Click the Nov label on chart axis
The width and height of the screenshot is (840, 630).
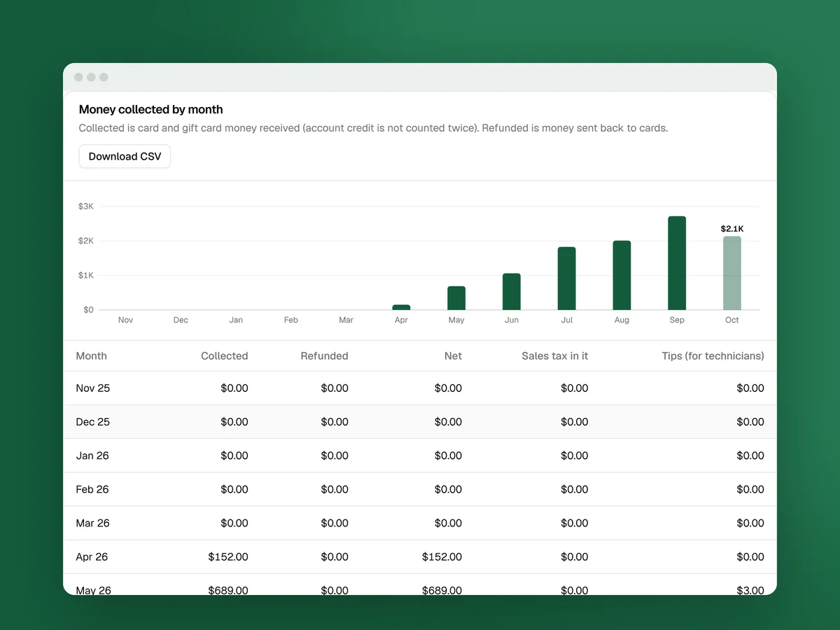coord(125,320)
